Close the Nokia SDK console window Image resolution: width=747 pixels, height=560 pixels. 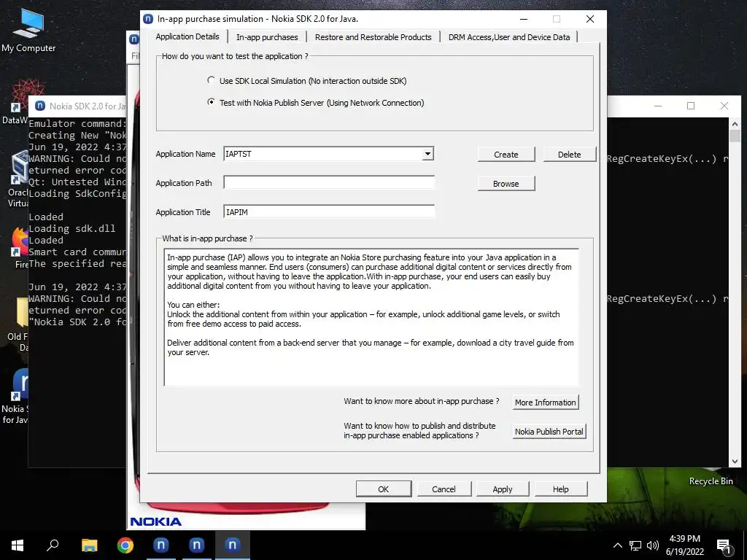point(724,106)
